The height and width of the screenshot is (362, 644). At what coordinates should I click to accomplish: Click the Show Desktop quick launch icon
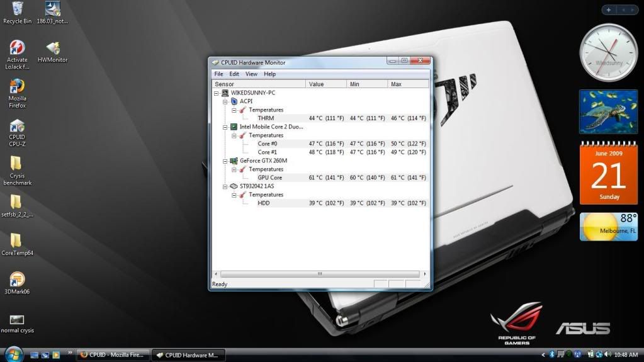pos(35,355)
